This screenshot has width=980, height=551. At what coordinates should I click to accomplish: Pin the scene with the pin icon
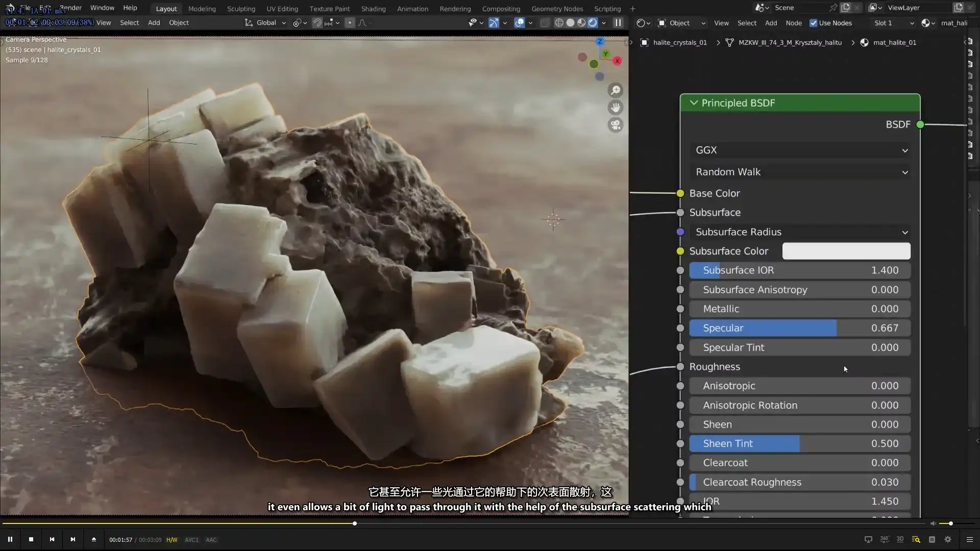pyautogui.click(x=833, y=8)
